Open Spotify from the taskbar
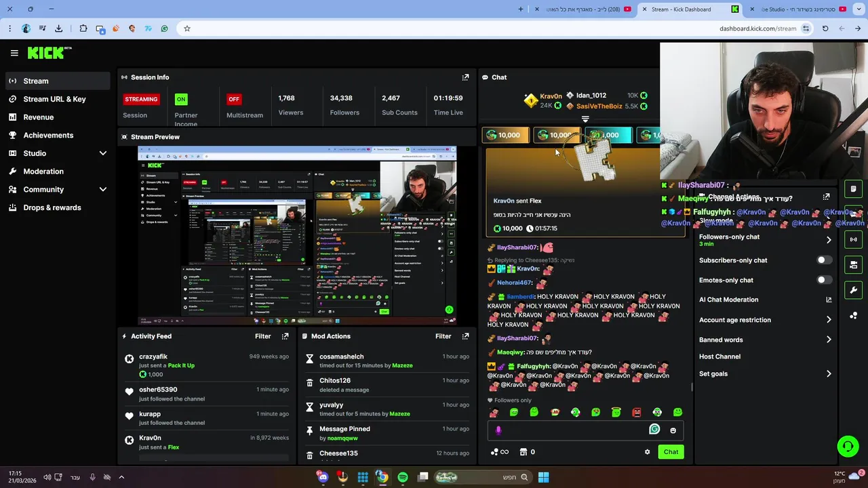Image resolution: width=868 pixels, height=488 pixels. 403,477
